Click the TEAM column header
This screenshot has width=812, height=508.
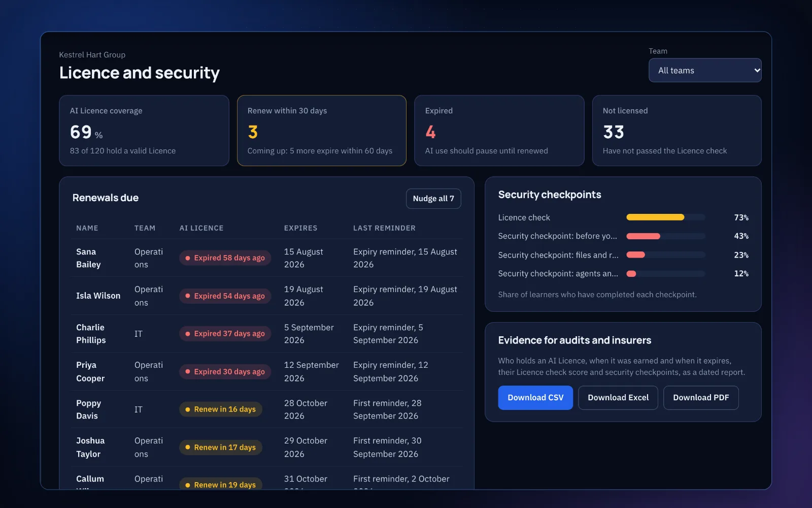click(145, 228)
